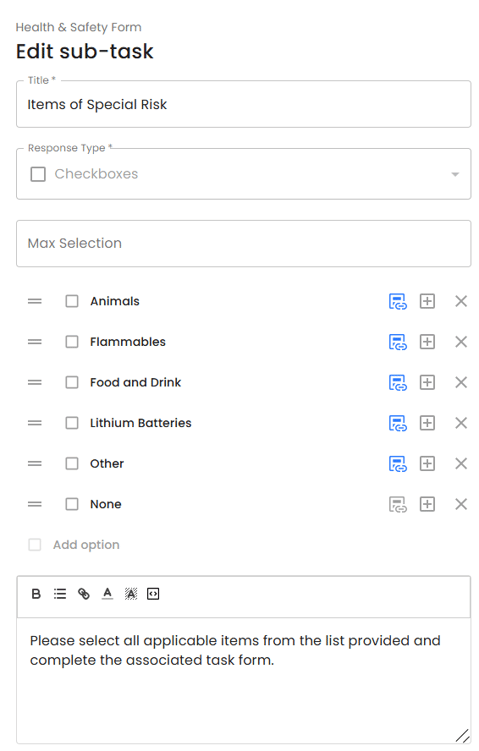This screenshot has width=479, height=751.
Task: Click the code view icon in toolbar
Action: click(153, 594)
